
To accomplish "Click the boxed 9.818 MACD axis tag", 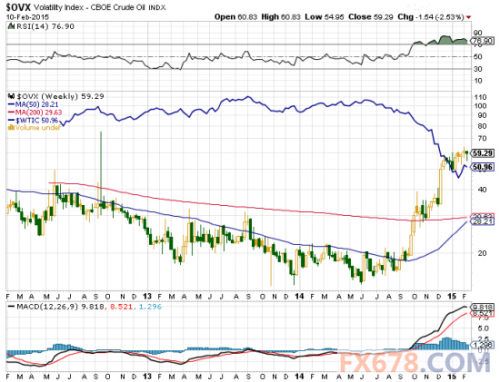I will (x=482, y=307).
